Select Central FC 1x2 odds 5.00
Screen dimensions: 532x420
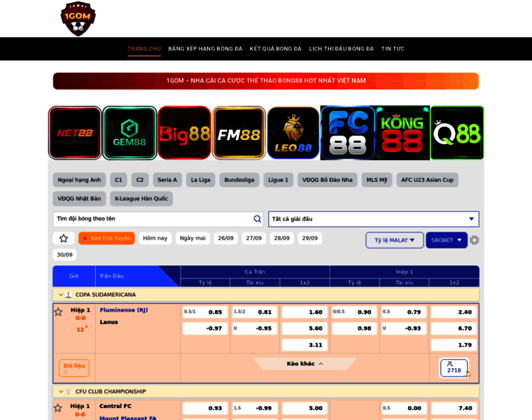[x=304, y=408]
